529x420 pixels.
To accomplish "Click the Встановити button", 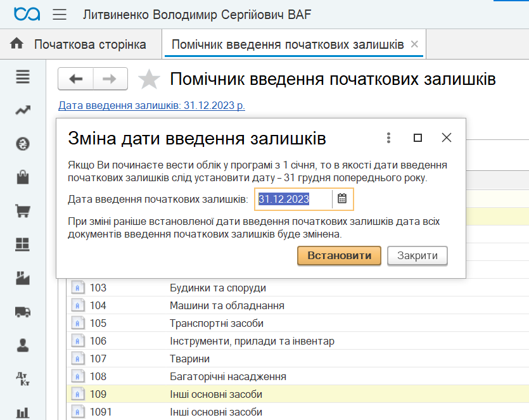I will pyautogui.click(x=339, y=256).
